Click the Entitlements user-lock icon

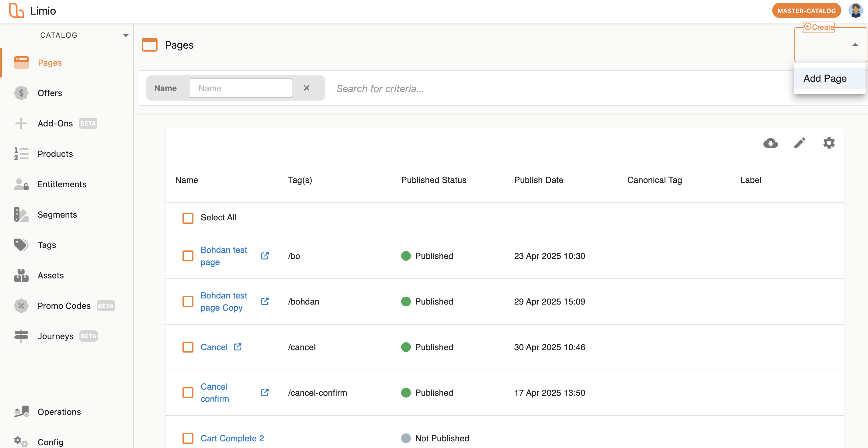click(x=21, y=184)
